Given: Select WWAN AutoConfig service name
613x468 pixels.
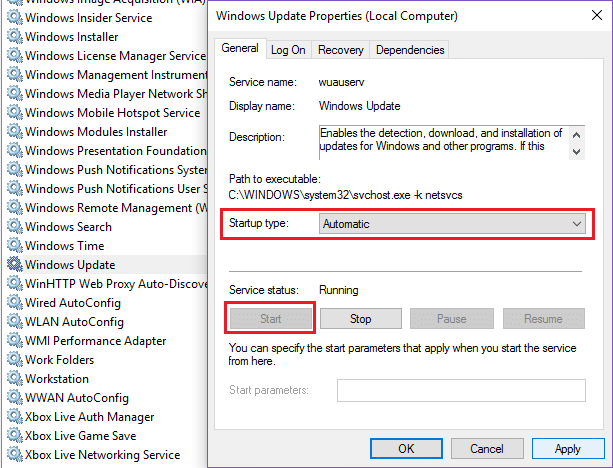Looking at the screenshot, I should tap(77, 398).
